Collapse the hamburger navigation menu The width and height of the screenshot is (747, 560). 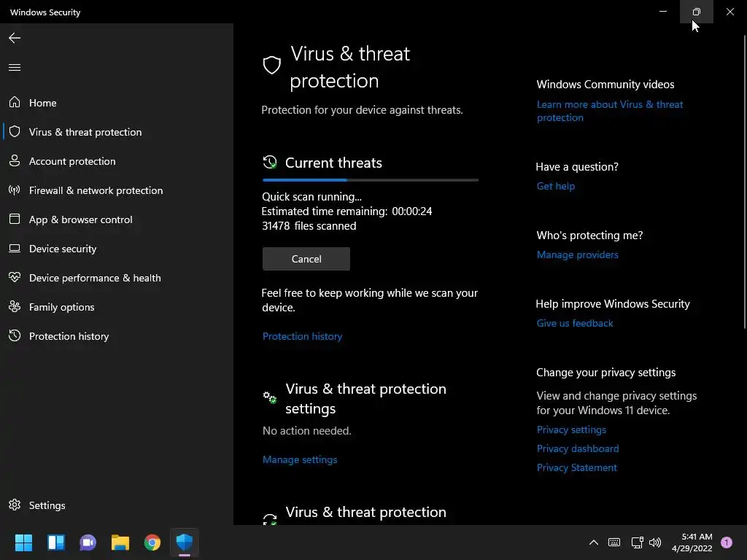pos(15,67)
